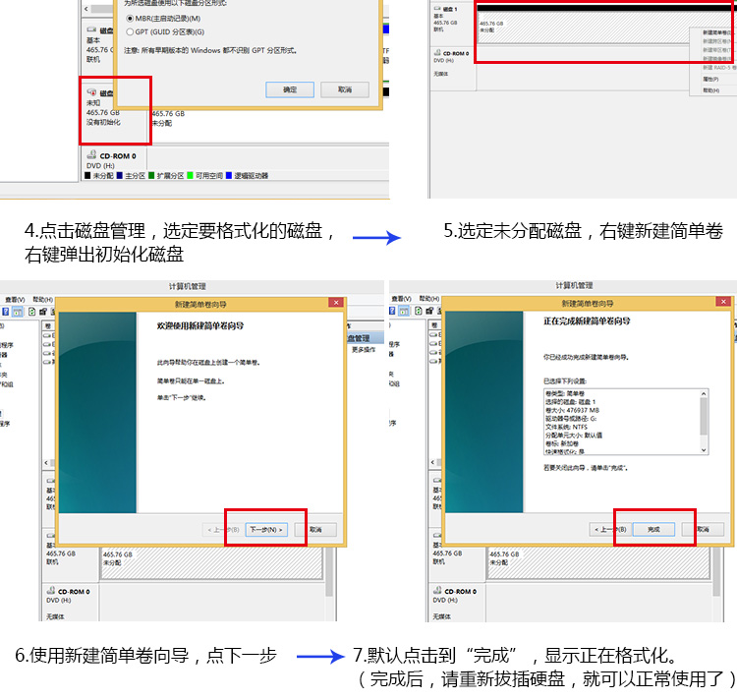737x700 pixels.
Task: Click 磁盘管理 header in the actions pane
Action: (366, 338)
